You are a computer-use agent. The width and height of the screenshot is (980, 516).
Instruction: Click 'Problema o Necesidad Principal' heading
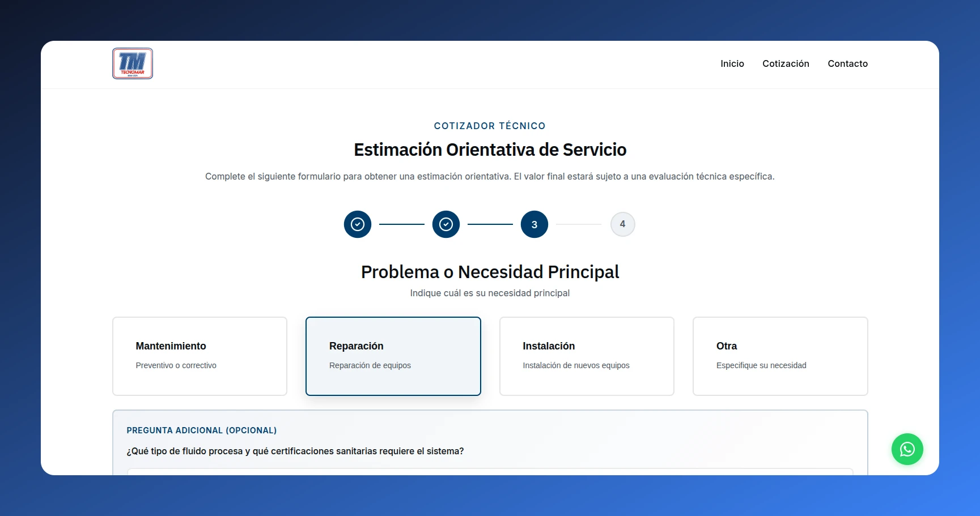coord(490,272)
